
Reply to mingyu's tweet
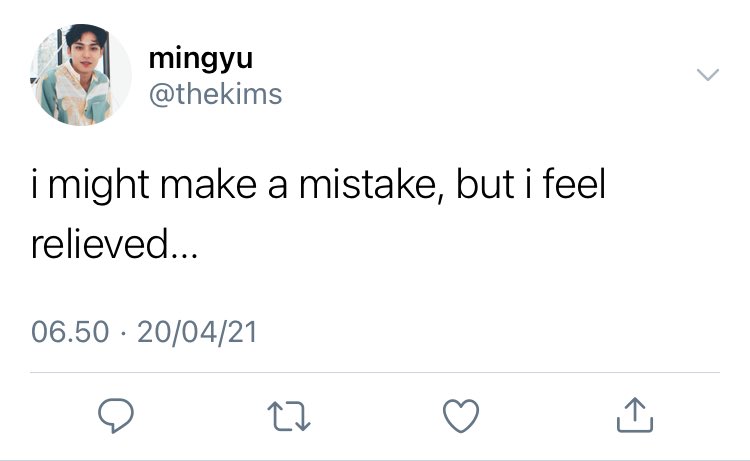[x=117, y=414]
